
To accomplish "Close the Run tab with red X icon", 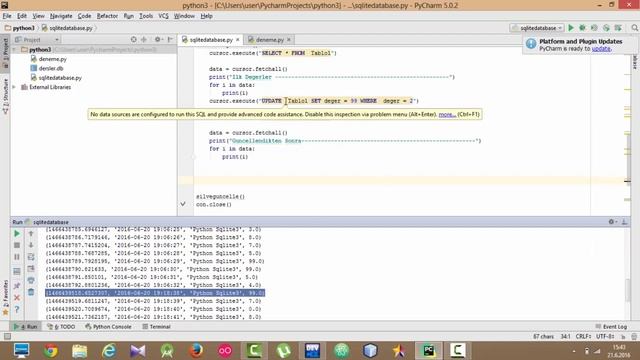I will pos(17,298).
